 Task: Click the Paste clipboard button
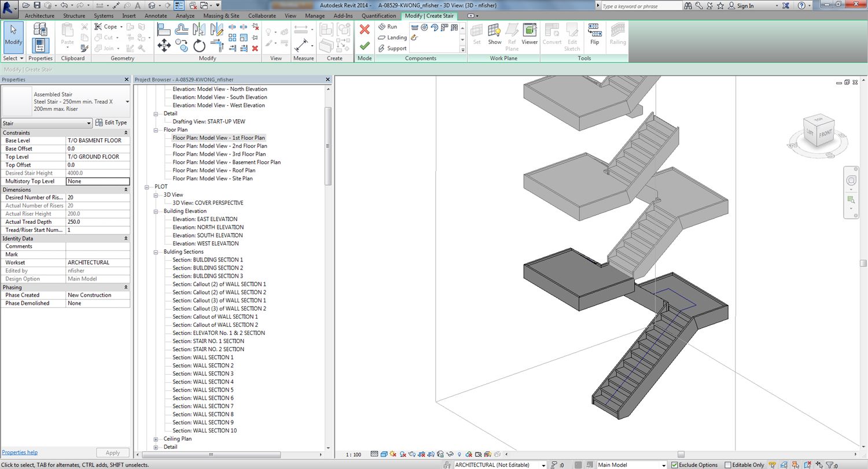[68, 35]
